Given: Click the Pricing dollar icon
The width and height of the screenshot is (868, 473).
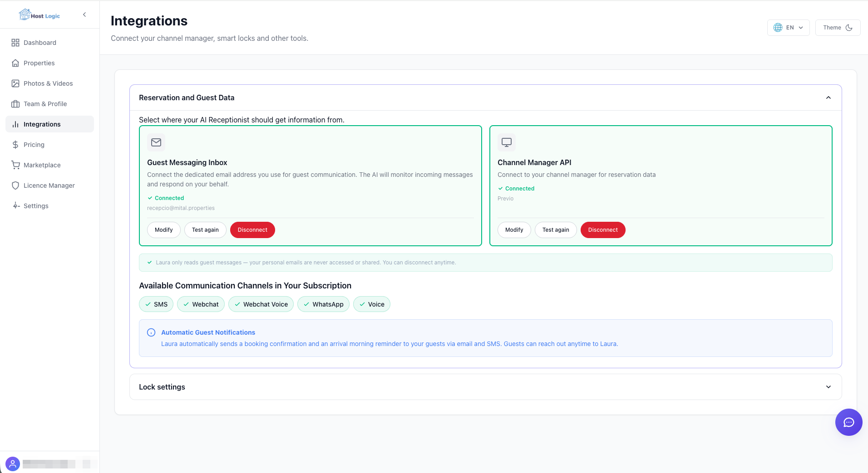Looking at the screenshot, I should click(15, 145).
